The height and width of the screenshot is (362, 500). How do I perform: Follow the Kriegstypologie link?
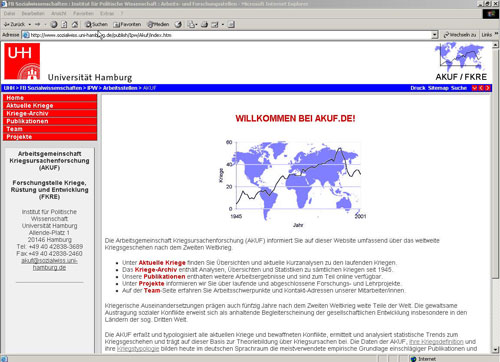(x=138, y=349)
